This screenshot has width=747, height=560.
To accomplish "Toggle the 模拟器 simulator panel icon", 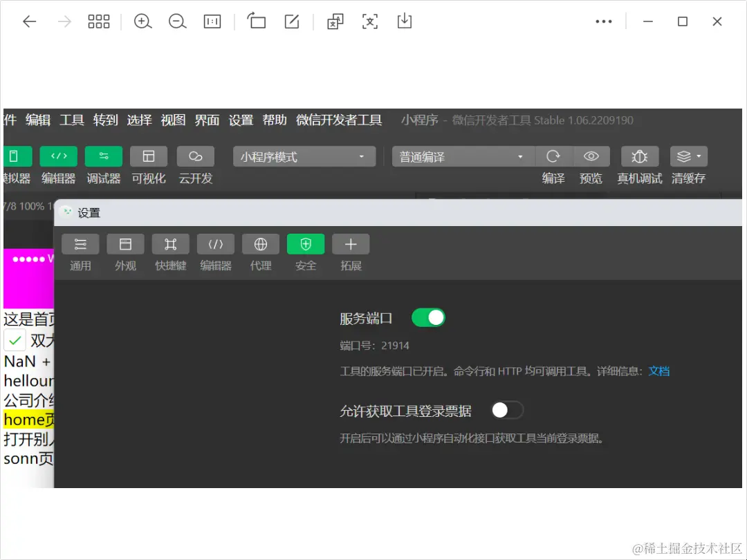I will (x=15, y=156).
